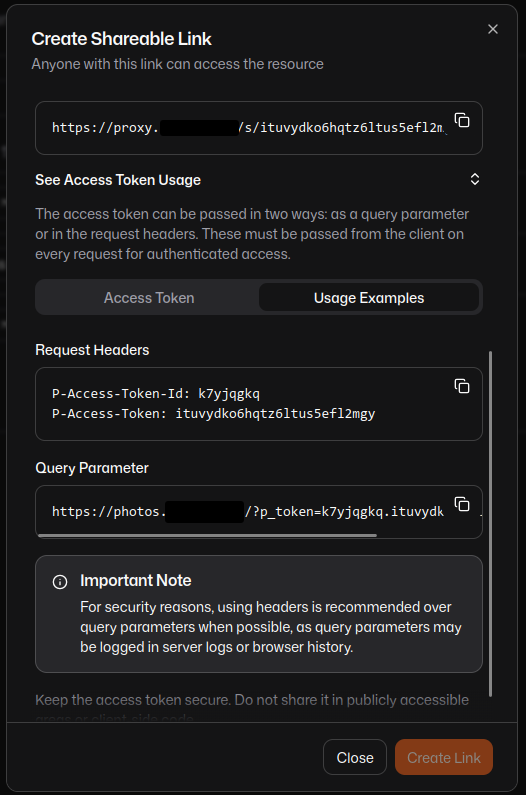Viewport: 526px width, 795px height.
Task: Copy the Query Parameter URL
Action: (x=462, y=504)
